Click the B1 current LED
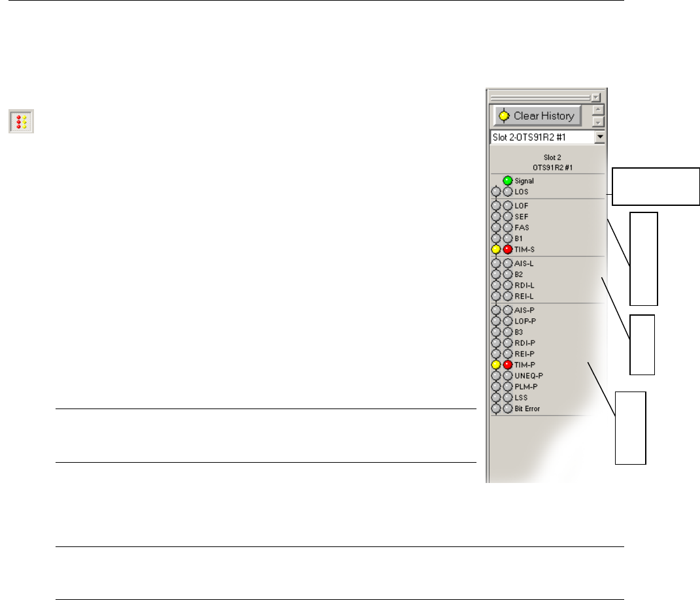700x600 pixels. (x=508, y=239)
